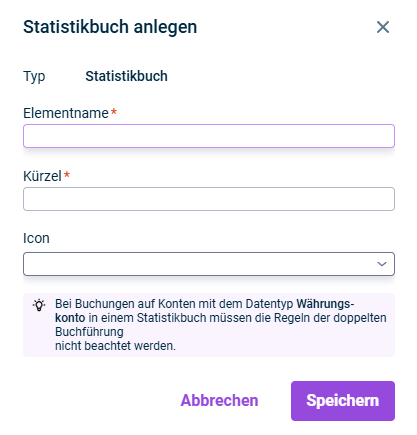Click the required asterisk beside Elementname
The height and width of the screenshot is (435, 417).
[114, 112]
